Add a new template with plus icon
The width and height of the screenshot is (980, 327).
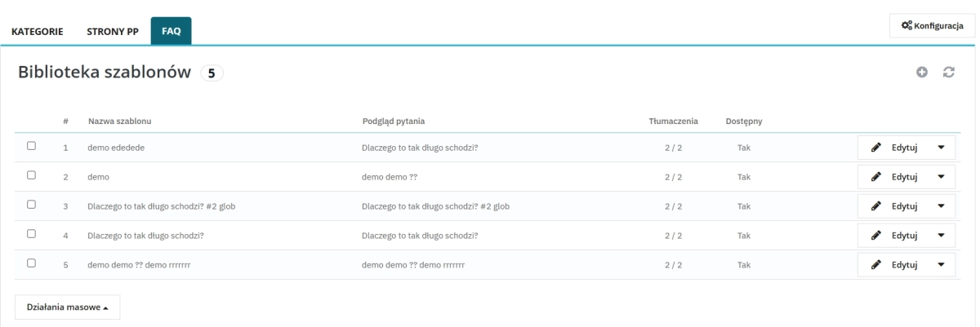coord(922,73)
